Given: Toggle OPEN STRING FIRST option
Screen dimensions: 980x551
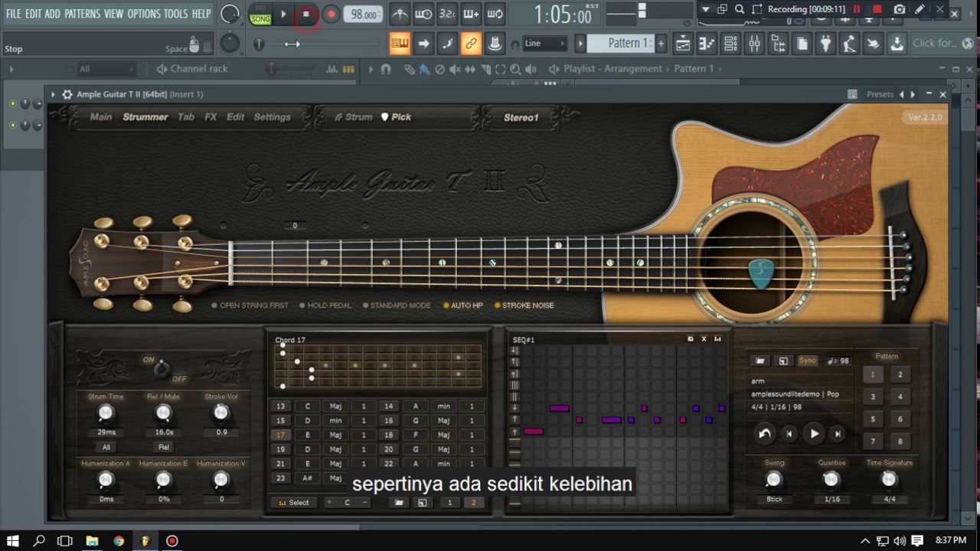Looking at the screenshot, I should point(250,305).
